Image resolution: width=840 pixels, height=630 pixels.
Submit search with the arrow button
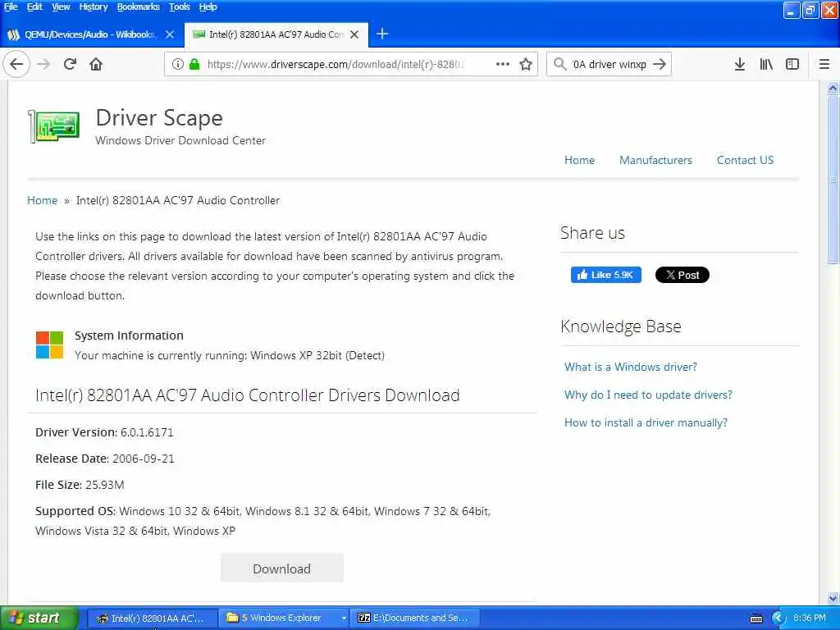660,64
